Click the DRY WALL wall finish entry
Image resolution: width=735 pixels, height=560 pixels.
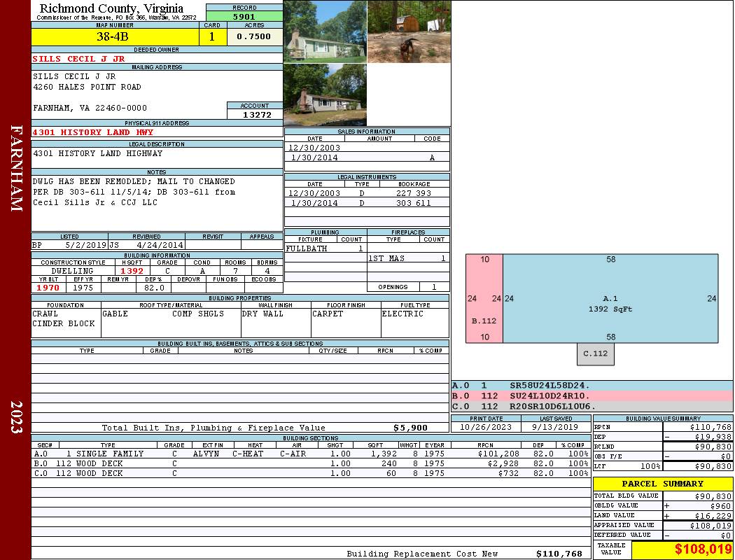(x=262, y=314)
